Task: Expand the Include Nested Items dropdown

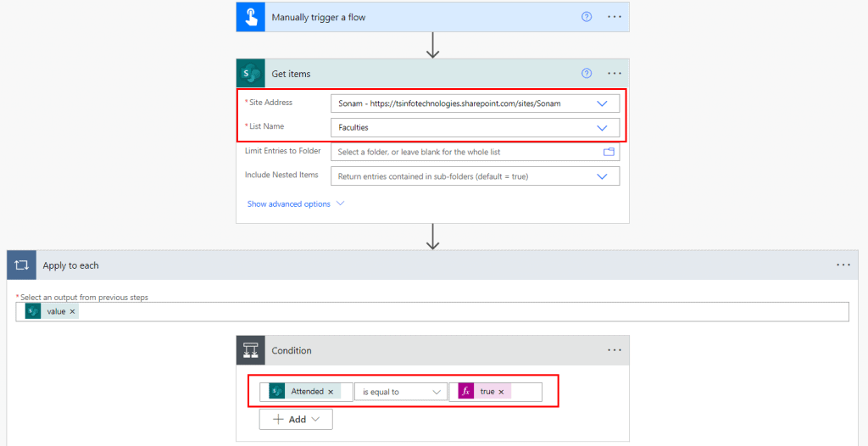Action: (602, 176)
